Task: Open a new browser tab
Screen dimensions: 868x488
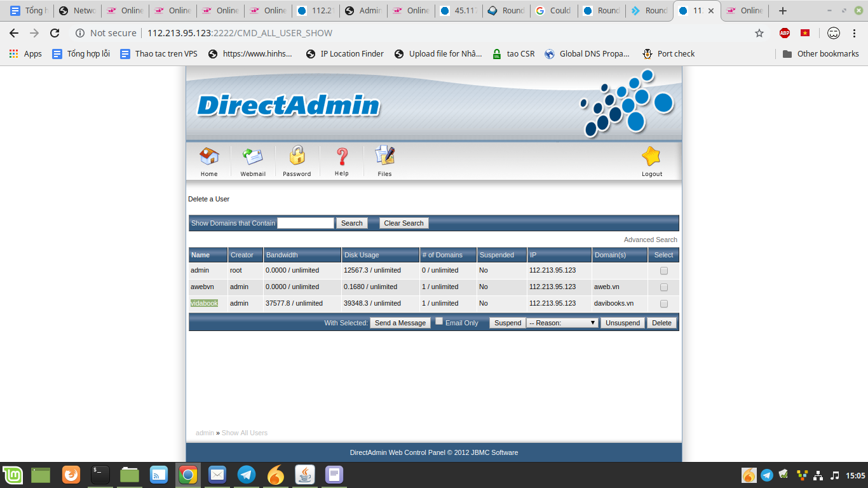Action: (783, 11)
